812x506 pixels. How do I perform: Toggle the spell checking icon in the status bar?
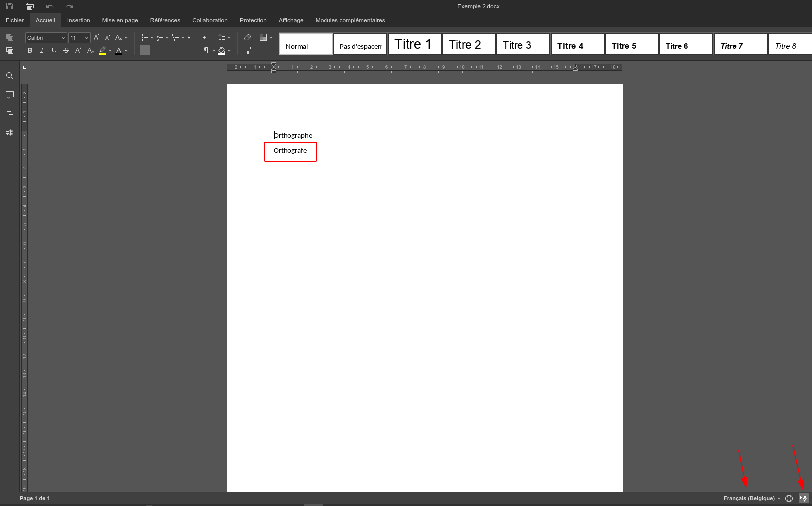[x=803, y=498]
